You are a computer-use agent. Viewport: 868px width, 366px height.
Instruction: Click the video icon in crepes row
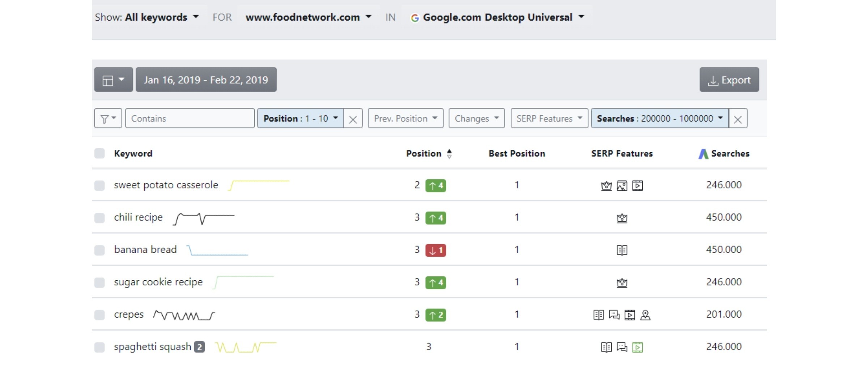630,315
